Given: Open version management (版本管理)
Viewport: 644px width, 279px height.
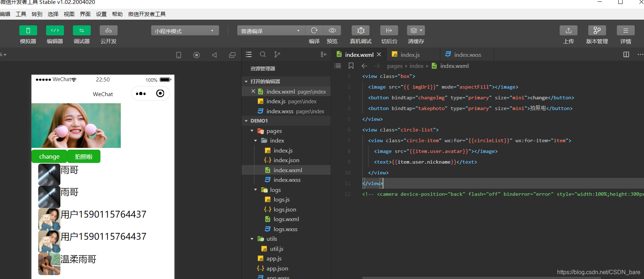Looking at the screenshot, I should tap(597, 30).
